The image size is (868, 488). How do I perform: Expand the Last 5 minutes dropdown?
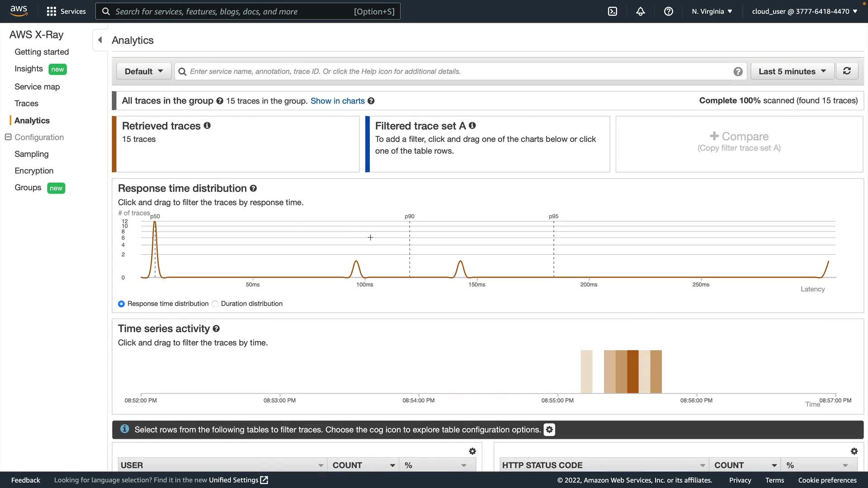792,71
